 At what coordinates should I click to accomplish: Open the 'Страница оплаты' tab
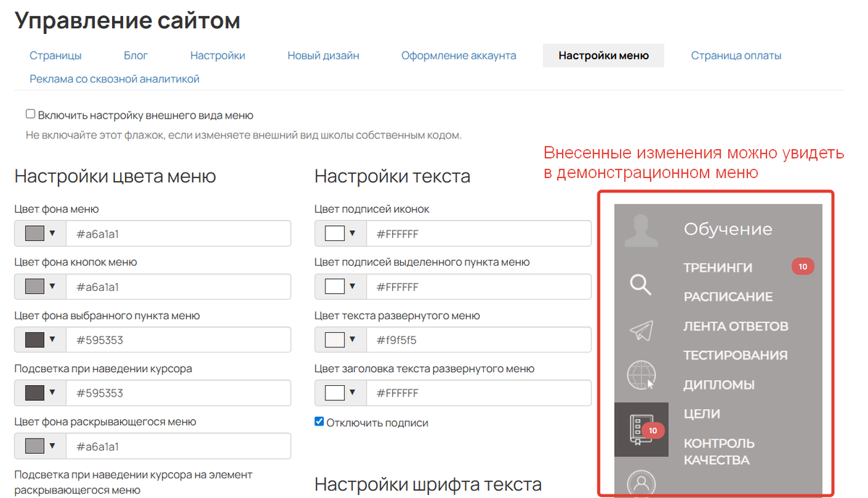click(736, 55)
